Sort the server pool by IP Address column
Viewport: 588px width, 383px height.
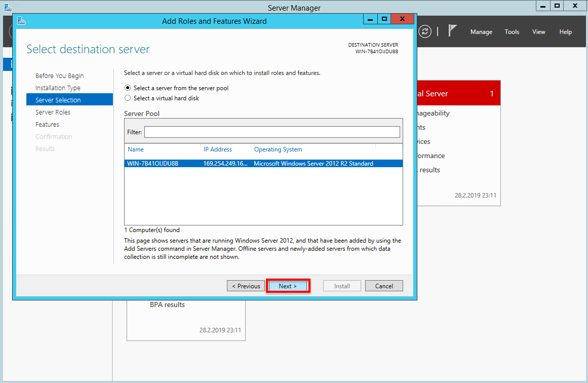218,149
